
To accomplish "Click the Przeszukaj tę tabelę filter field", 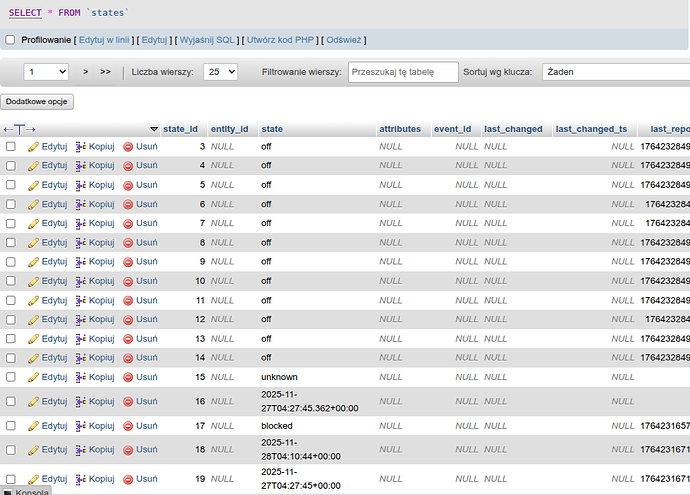I will click(x=402, y=72).
